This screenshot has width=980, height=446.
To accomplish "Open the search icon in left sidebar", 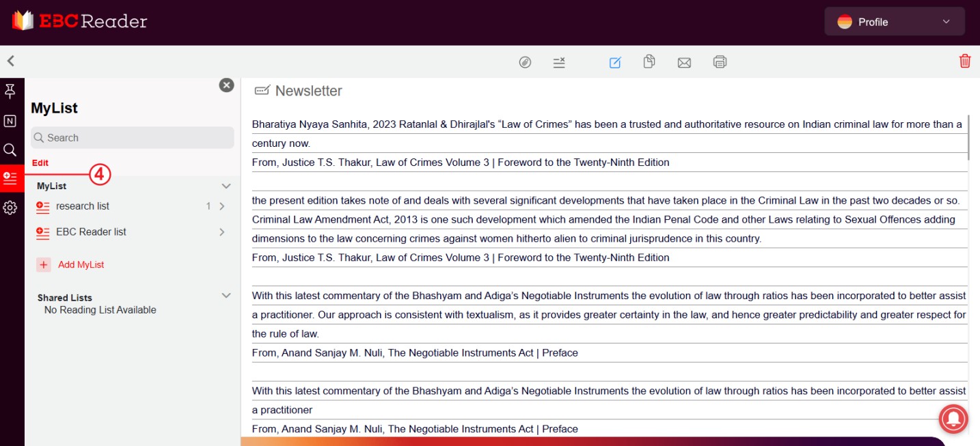I will [x=10, y=150].
